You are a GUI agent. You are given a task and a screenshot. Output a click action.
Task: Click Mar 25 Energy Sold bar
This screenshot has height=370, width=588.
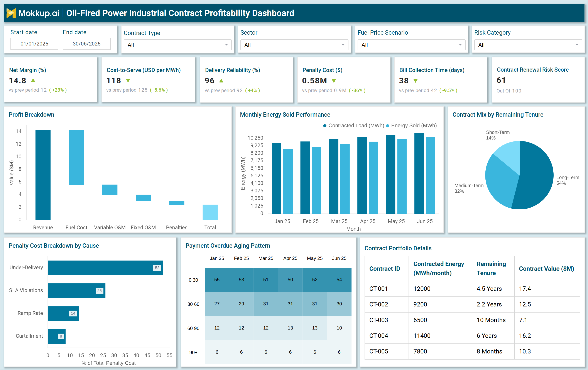pos(345,179)
